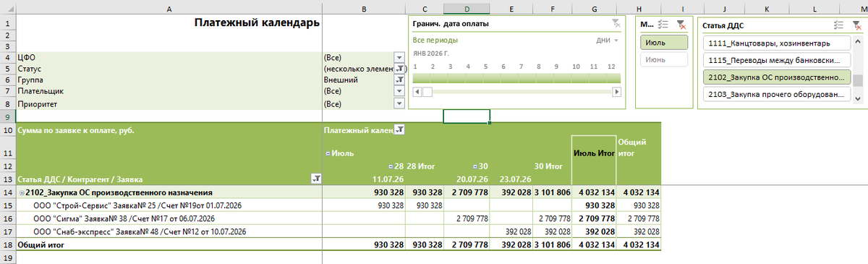The width and height of the screenshot is (868, 264).
Task: Collapse 2102_Закупка ОС row group
Action: click(x=21, y=193)
